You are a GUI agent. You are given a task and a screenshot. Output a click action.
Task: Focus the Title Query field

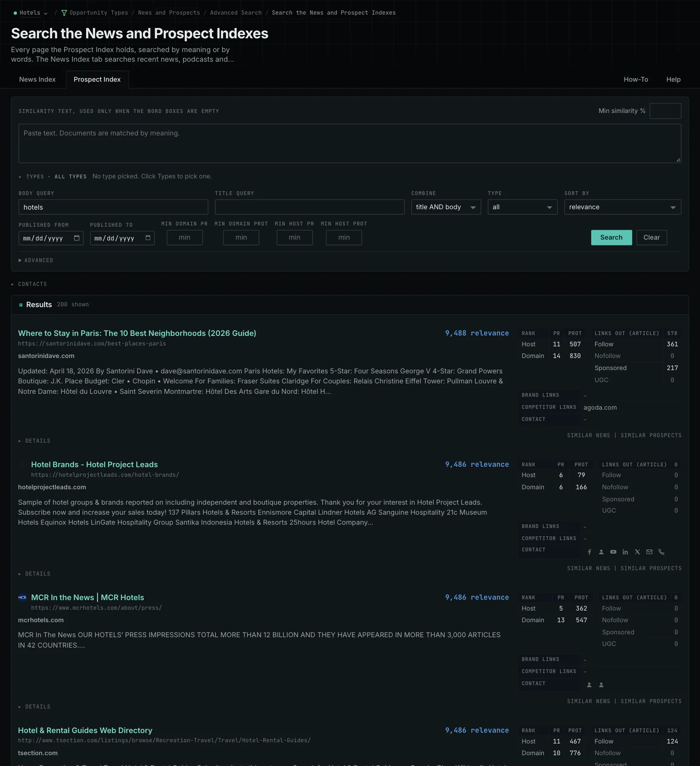tap(310, 207)
